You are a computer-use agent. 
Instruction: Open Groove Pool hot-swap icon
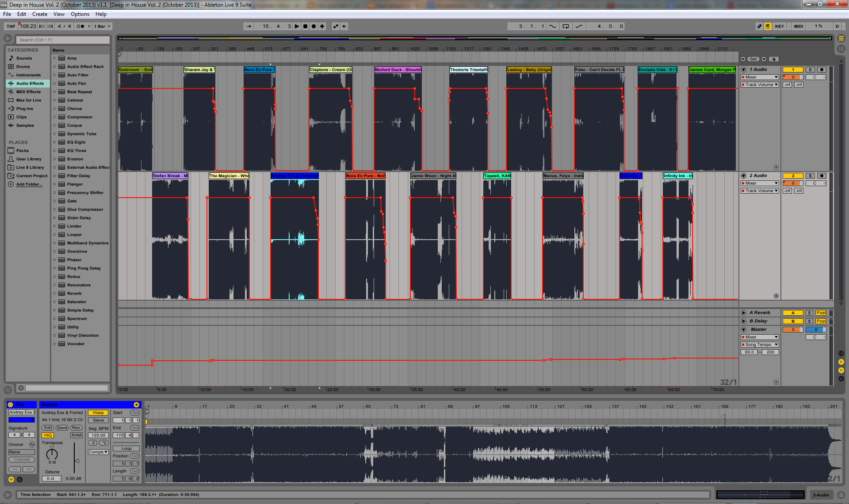pyautogui.click(x=32, y=445)
